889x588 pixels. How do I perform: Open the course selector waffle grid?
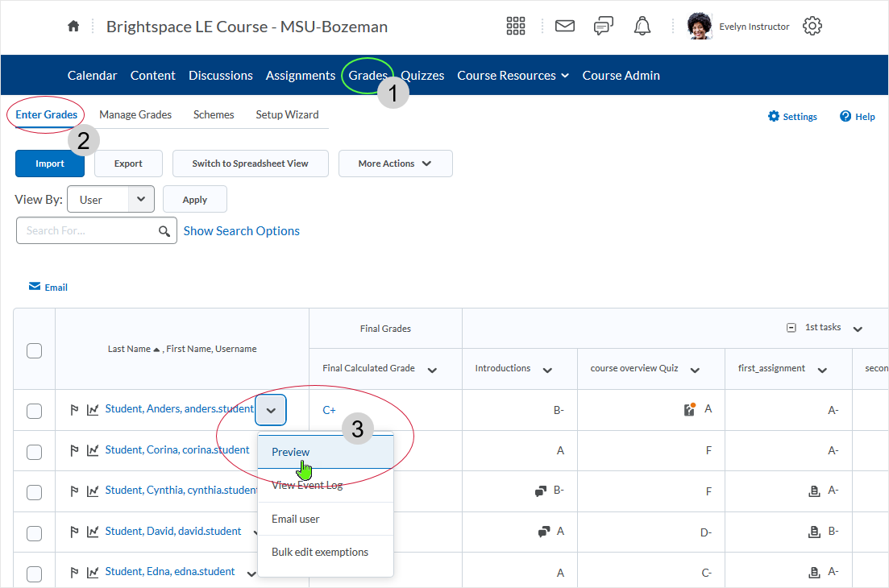point(515,26)
